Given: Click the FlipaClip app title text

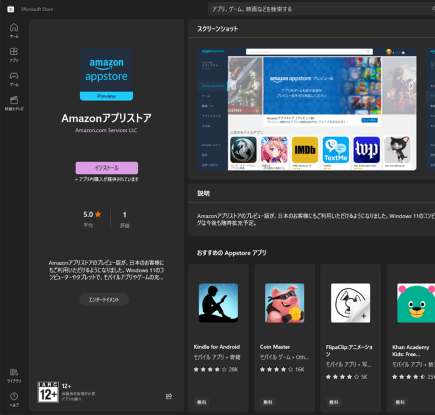Looking at the screenshot, I should [x=349, y=350].
